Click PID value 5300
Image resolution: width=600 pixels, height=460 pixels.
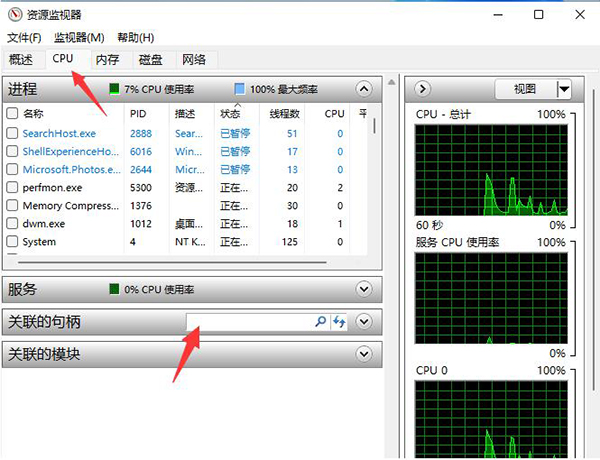(x=141, y=188)
